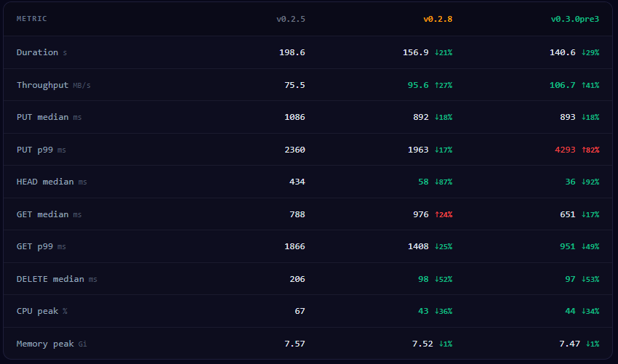Click the v0.2.8 column header
The height and width of the screenshot is (364, 618).
coord(437,19)
